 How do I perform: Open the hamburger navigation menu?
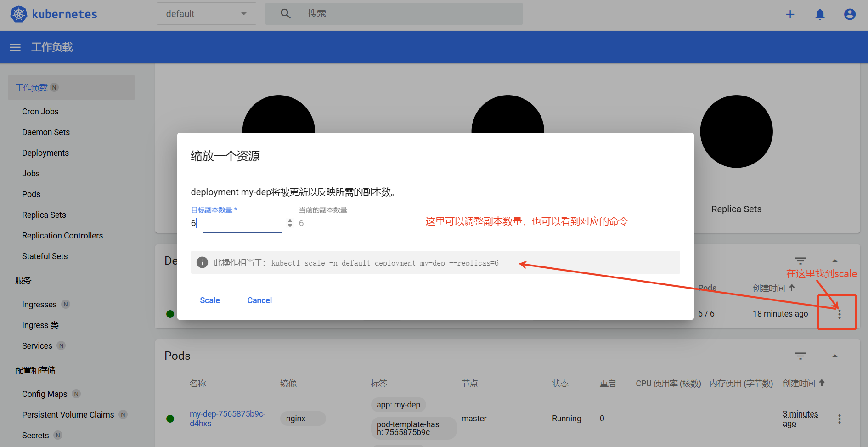click(x=15, y=47)
